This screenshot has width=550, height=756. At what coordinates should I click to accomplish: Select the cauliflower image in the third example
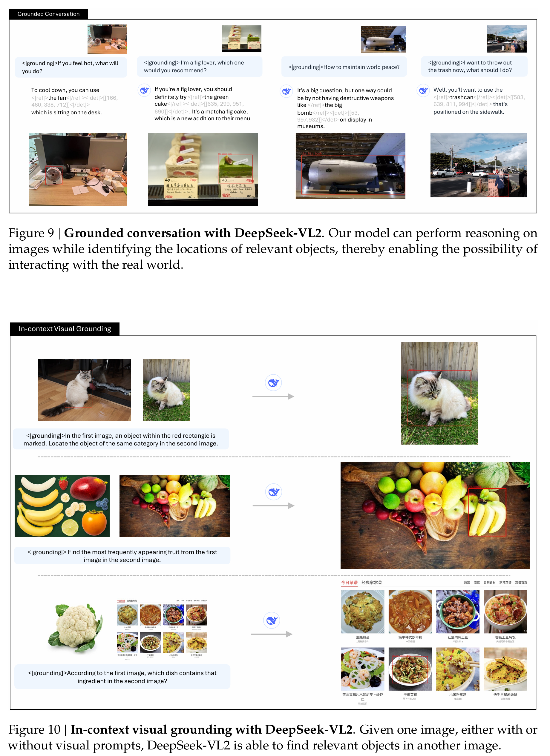(75, 628)
